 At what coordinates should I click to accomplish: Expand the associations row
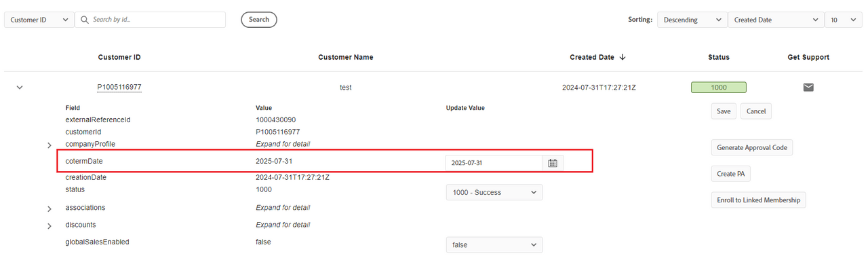tap(50, 208)
